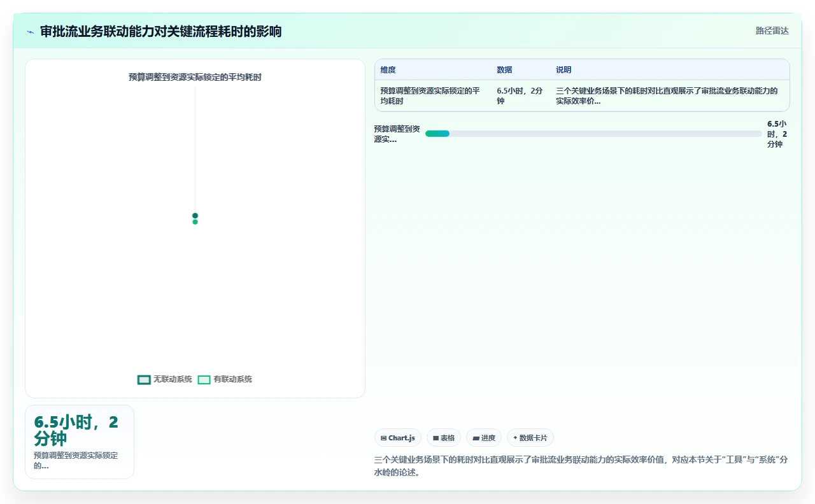Click the 说明 column header
The image size is (815, 504).
(563, 70)
